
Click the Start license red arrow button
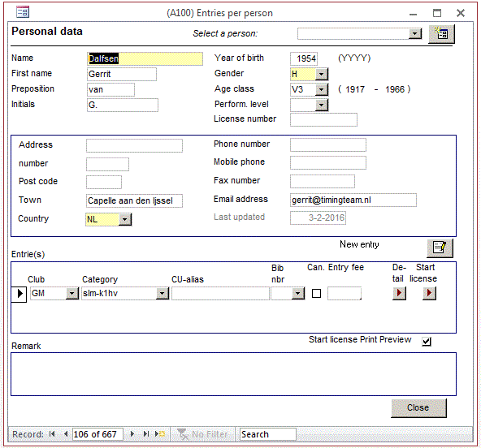429,293
